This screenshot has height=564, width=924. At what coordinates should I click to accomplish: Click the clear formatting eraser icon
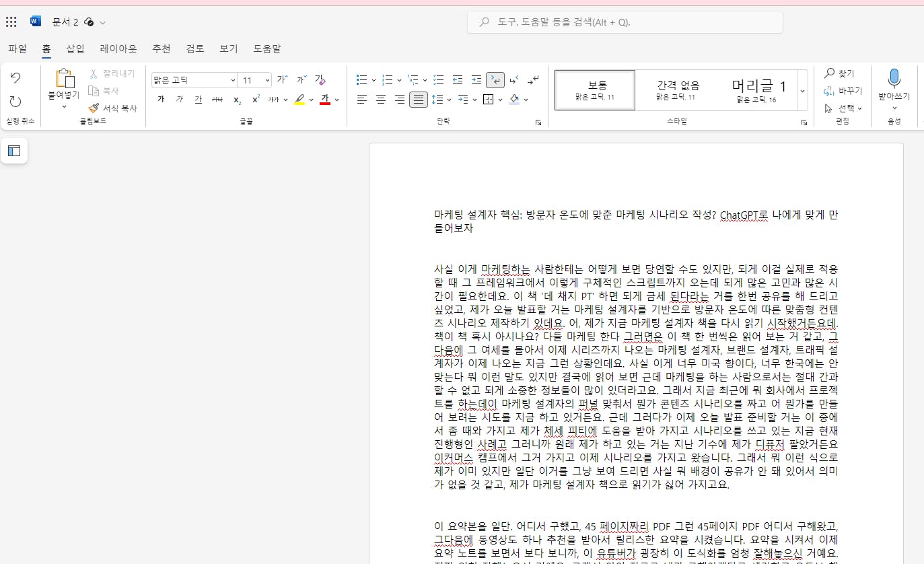coord(320,80)
